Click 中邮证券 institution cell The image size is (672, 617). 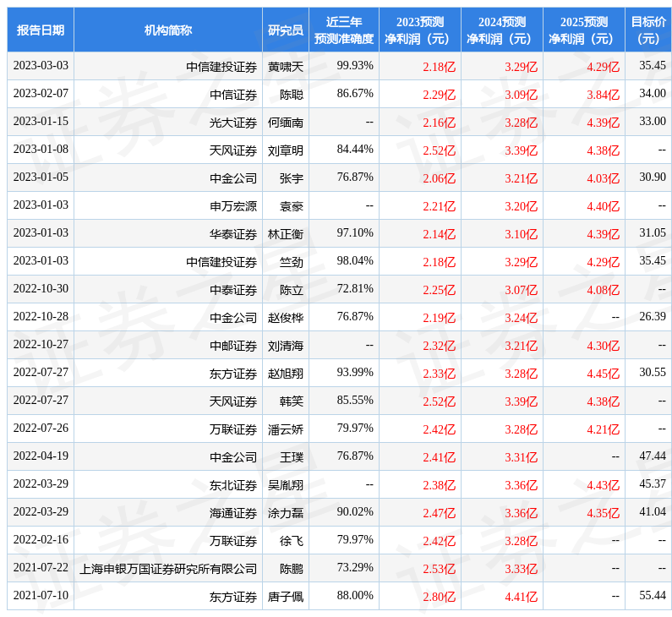(x=233, y=346)
